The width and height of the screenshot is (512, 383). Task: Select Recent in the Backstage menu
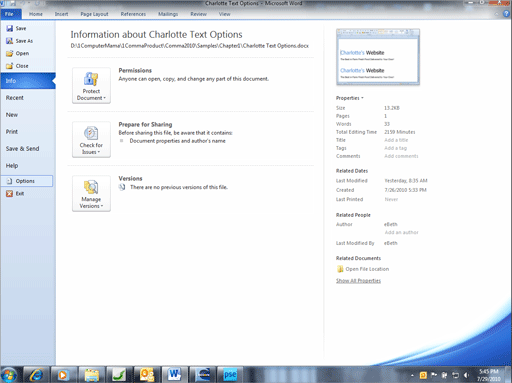(15, 98)
